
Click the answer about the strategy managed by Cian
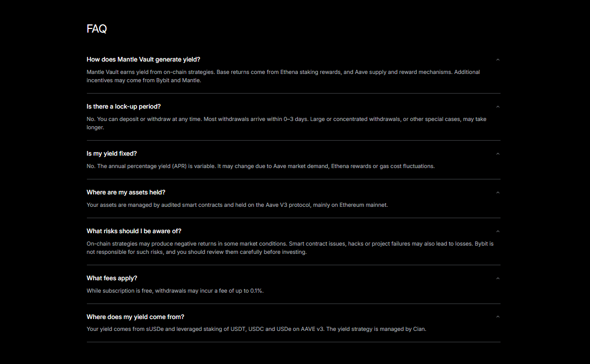coord(256,329)
